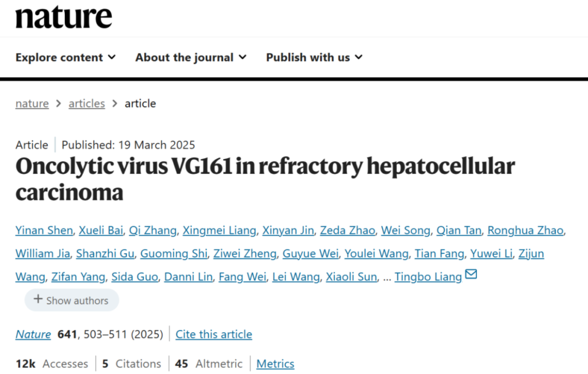The image size is (588, 374).
Task: Select author Guoming Shi
Action: tap(174, 254)
